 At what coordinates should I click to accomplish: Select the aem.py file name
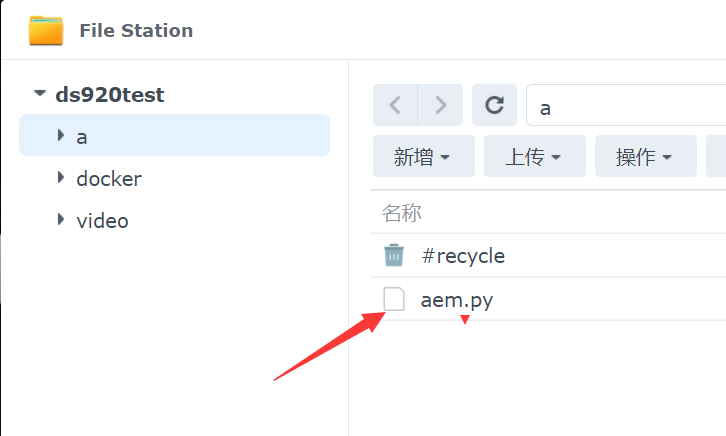pos(456,299)
